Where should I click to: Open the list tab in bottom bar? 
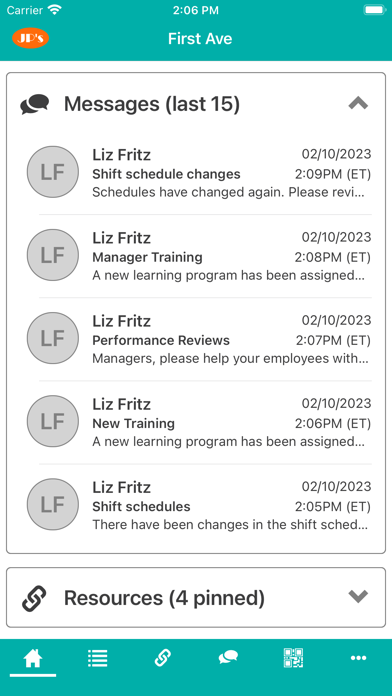(x=97, y=658)
